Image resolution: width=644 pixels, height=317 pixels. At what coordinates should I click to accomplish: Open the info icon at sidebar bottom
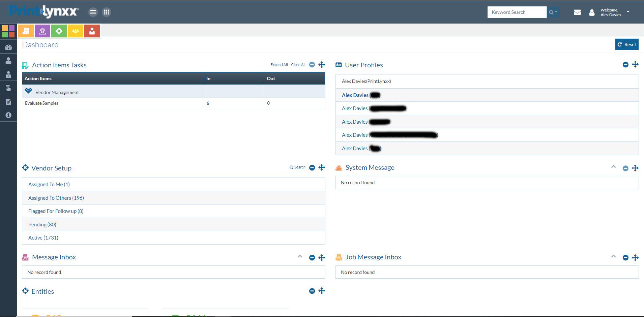click(x=8, y=115)
